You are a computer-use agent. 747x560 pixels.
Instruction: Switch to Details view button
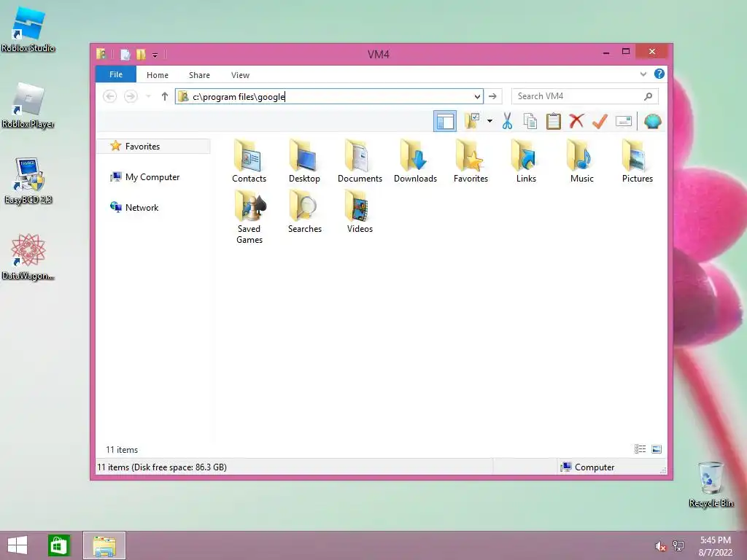tap(640, 449)
